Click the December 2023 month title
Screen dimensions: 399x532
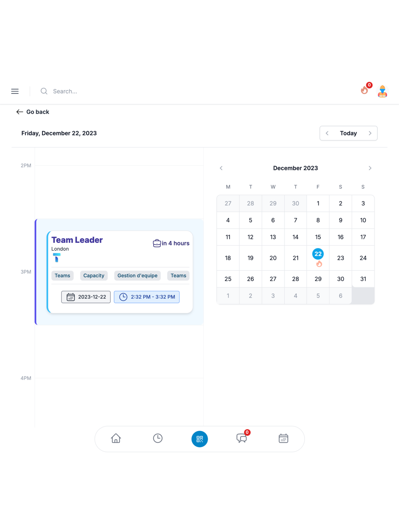(295, 168)
